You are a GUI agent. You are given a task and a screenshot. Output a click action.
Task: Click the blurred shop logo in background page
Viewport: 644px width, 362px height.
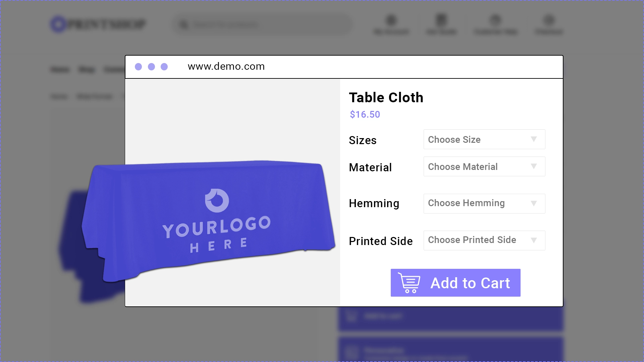[98, 24]
